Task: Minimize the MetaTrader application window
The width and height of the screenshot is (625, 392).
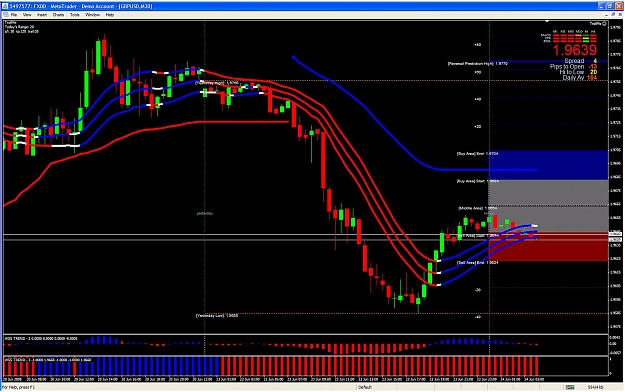Action: tap(602, 6)
